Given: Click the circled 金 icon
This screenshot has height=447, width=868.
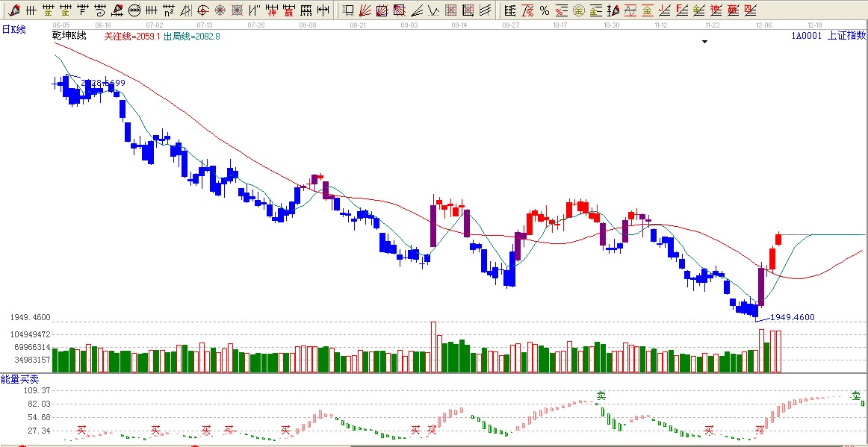Looking at the screenshot, I should [578, 10].
